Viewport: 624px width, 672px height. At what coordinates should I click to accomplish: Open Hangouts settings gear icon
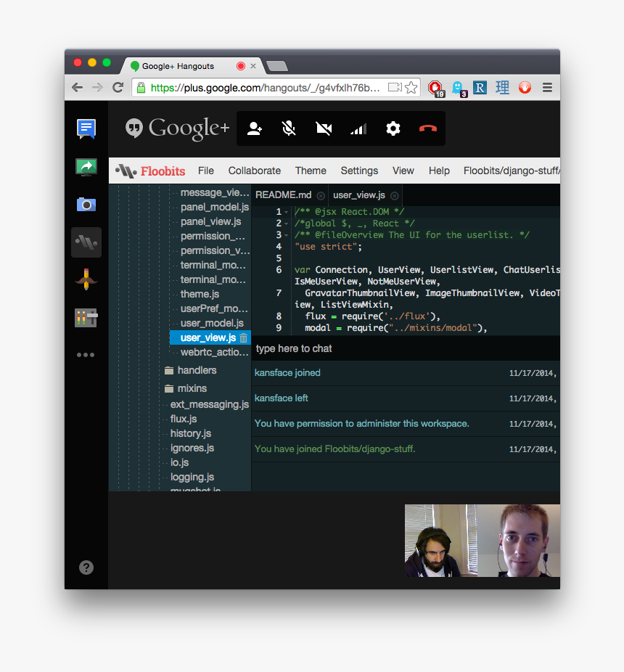(393, 128)
